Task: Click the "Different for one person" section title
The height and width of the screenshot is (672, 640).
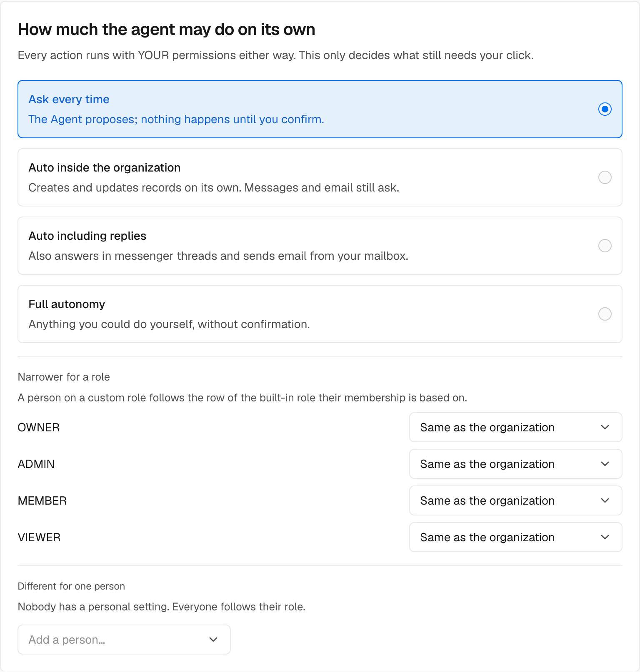Action: point(71,586)
